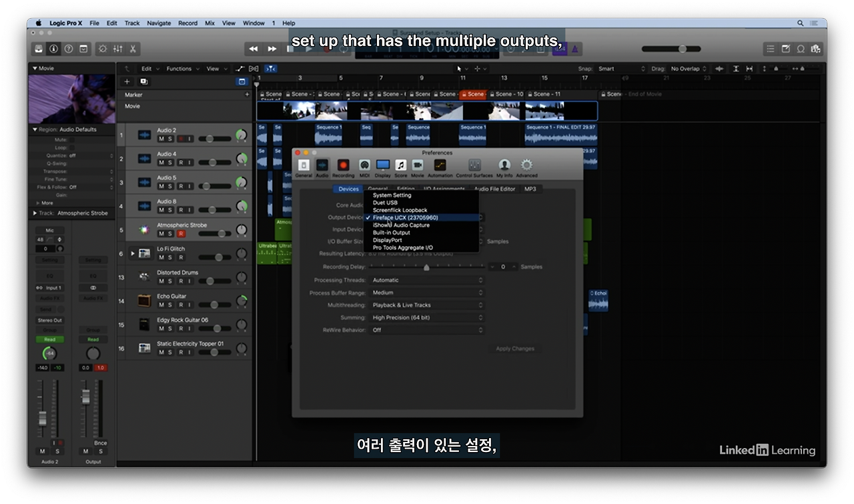Open the Editors scissors toolbar button

[x=133, y=49]
